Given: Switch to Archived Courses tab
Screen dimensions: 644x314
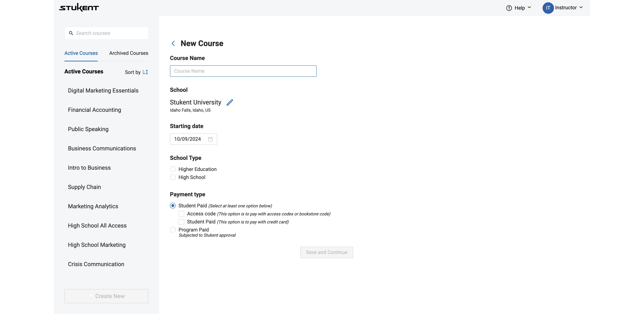Looking at the screenshot, I should click(x=128, y=53).
